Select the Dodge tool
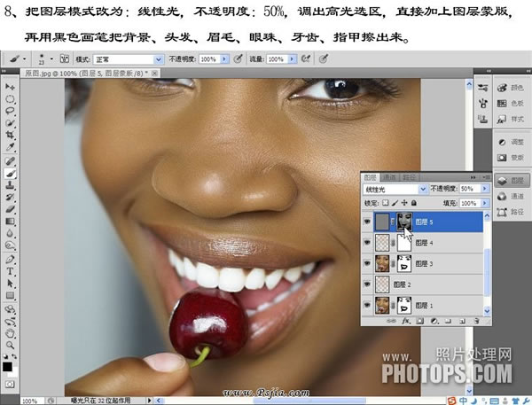 [10, 245]
